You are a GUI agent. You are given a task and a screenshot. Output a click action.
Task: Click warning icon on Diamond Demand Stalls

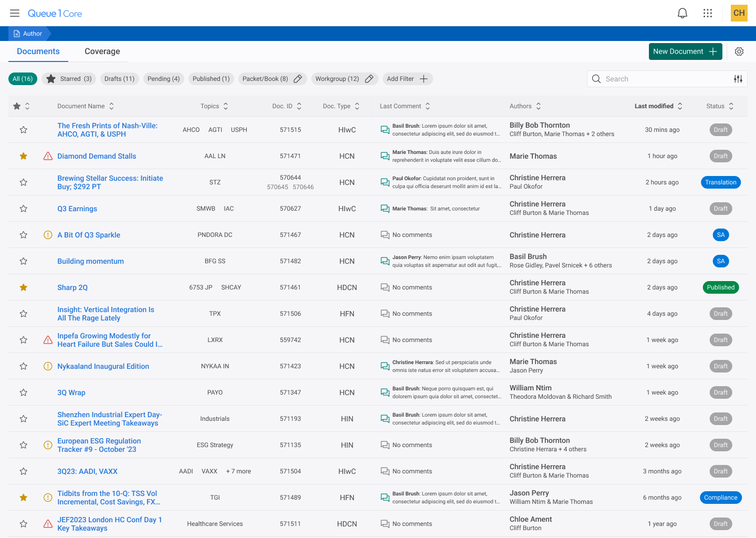coord(48,156)
